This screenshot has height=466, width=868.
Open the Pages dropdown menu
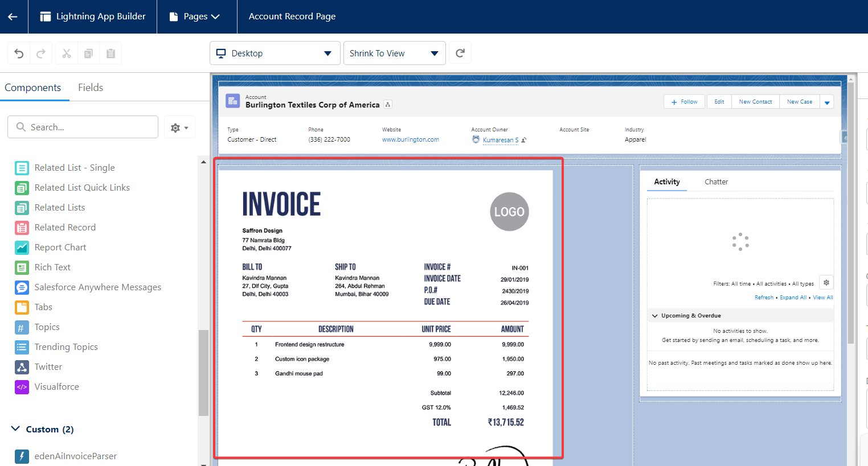(x=196, y=17)
